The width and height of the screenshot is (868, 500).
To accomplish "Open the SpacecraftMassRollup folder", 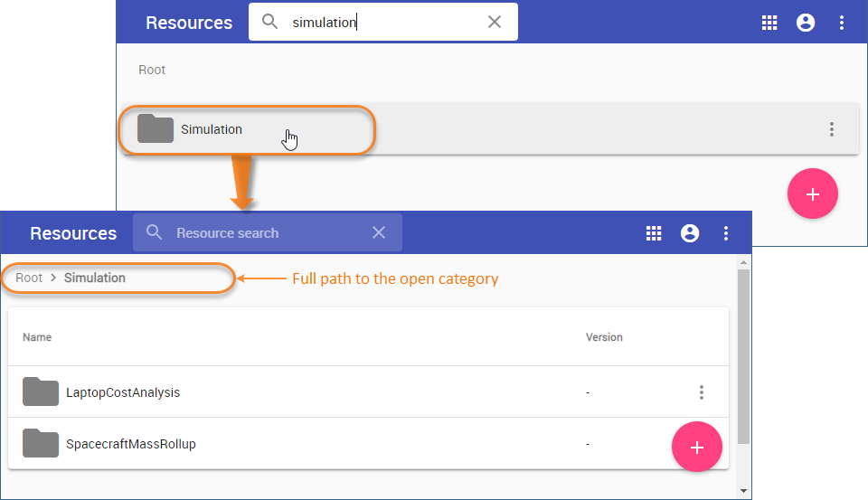I will pyautogui.click(x=130, y=444).
